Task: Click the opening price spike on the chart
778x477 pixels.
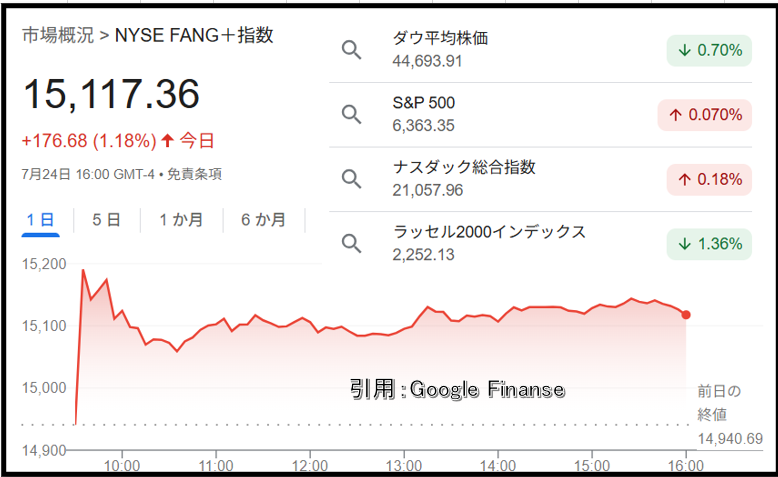Action: (83, 271)
